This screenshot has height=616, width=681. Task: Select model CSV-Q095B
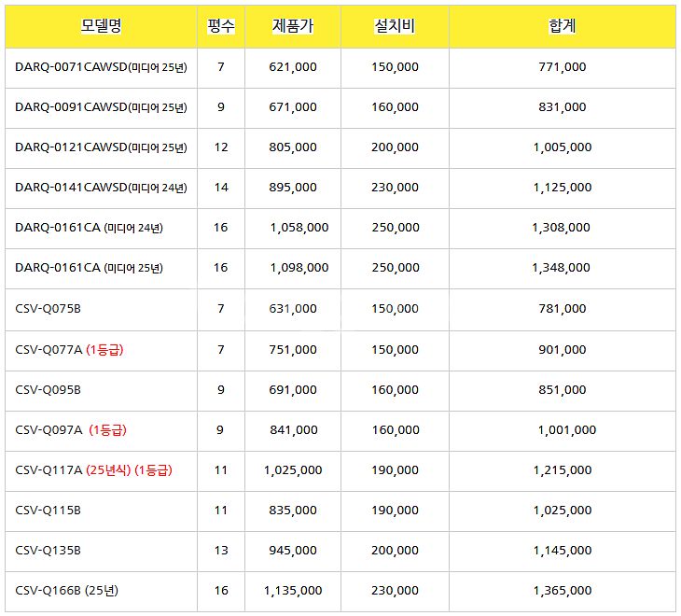point(48,390)
